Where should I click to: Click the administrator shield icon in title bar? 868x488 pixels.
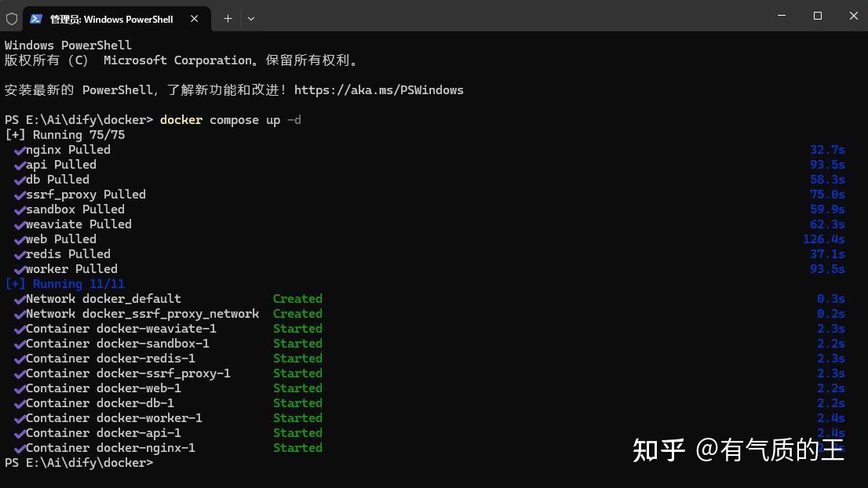point(12,19)
